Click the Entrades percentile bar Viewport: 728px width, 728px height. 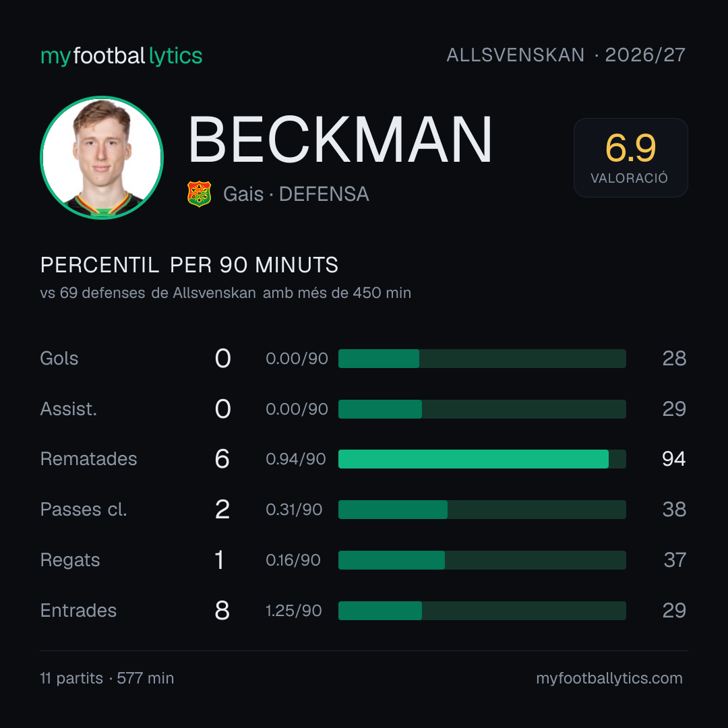pyautogui.click(x=482, y=611)
